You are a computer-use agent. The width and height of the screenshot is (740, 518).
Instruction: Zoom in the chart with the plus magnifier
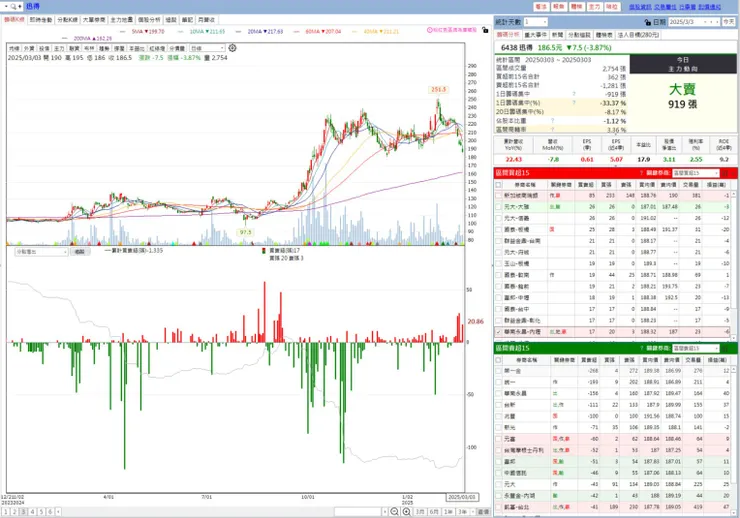[x=406, y=512]
